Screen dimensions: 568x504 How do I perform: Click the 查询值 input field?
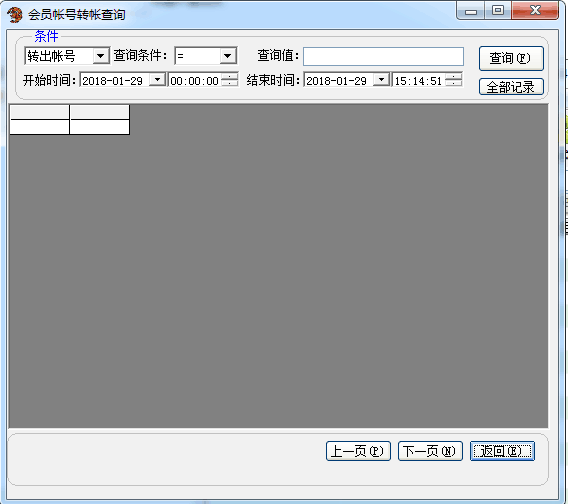383,57
